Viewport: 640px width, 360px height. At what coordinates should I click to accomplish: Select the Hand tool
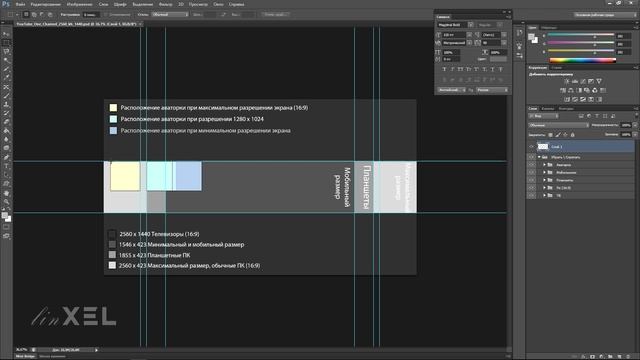pyautogui.click(x=6, y=193)
